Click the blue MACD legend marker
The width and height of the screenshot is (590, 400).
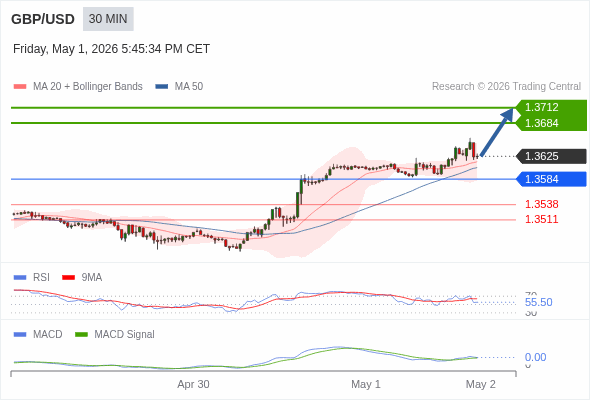20,335
